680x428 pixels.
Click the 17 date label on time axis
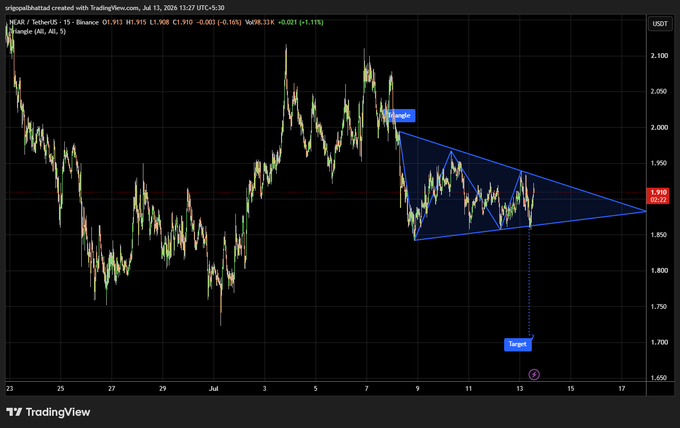pos(622,389)
